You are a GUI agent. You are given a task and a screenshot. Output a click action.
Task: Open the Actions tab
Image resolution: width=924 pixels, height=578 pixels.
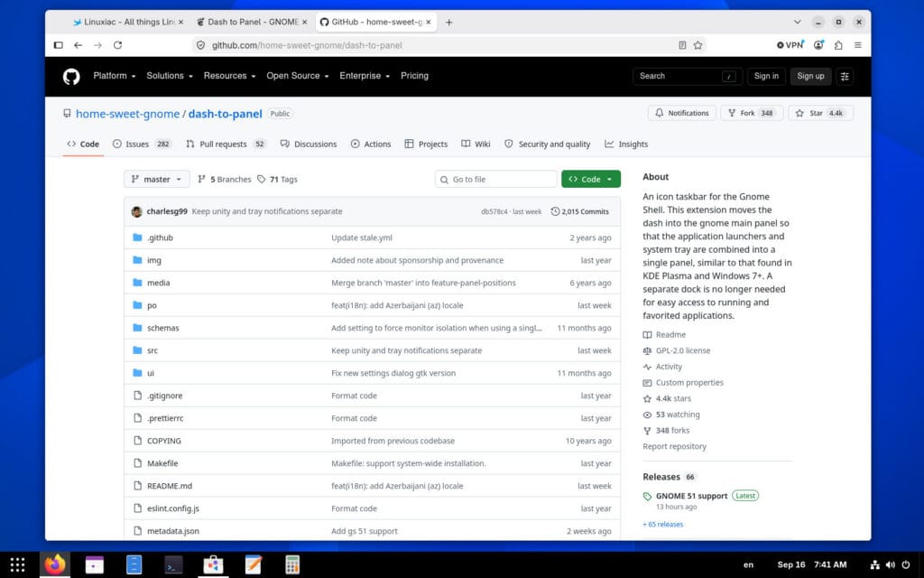[x=371, y=144]
